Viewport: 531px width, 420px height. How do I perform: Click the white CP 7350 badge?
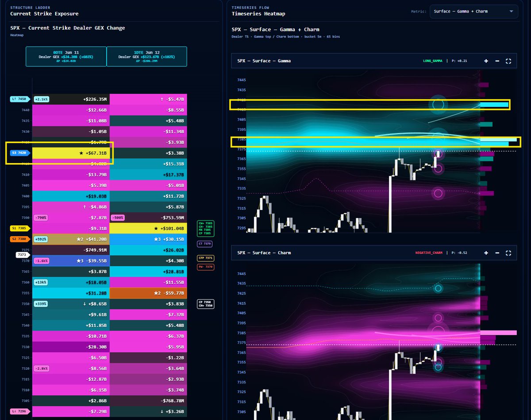(206, 304)
